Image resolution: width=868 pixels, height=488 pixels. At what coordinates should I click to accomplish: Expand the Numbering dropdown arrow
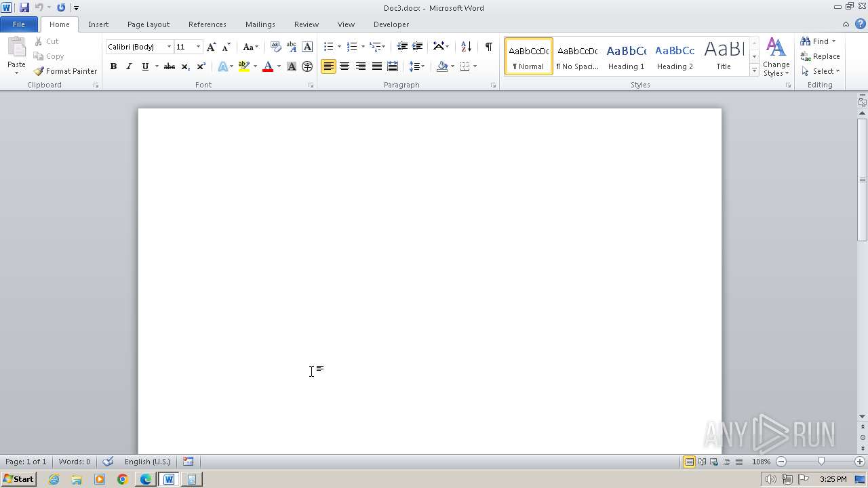click(x=363, y=47)
